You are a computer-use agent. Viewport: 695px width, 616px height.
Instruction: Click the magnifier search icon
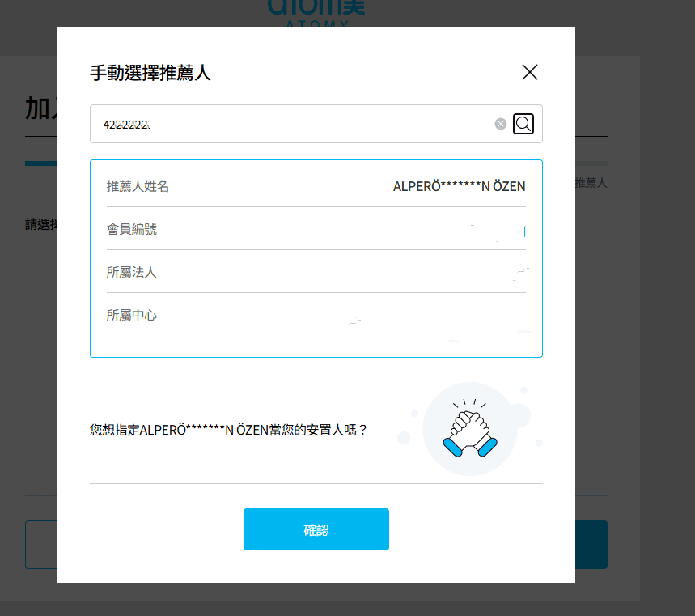pos(523,124)
